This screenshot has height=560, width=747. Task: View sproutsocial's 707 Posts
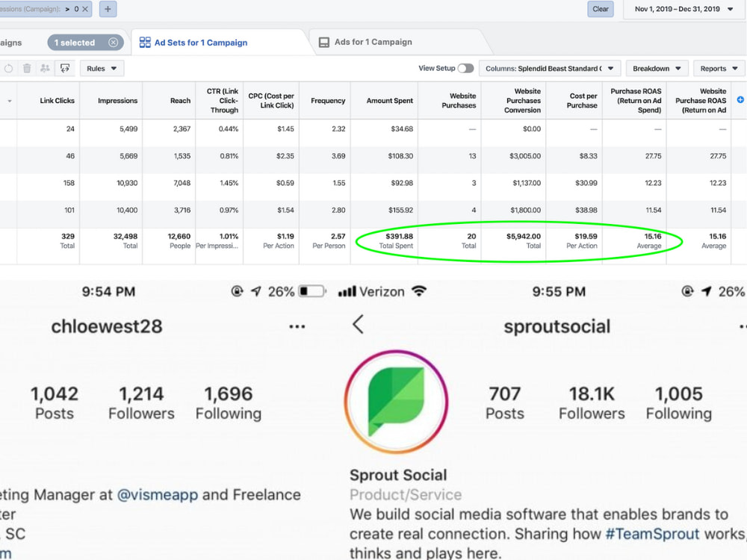[504, 403]
